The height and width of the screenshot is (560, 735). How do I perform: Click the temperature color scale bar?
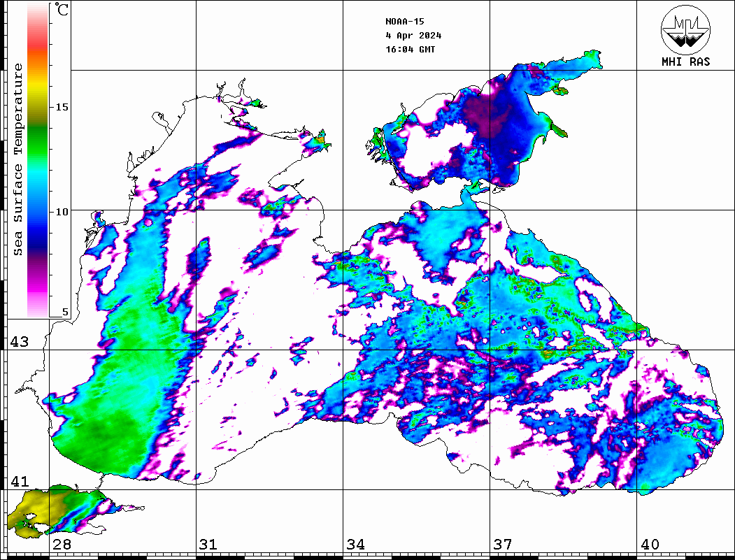(x=38, y=160)
